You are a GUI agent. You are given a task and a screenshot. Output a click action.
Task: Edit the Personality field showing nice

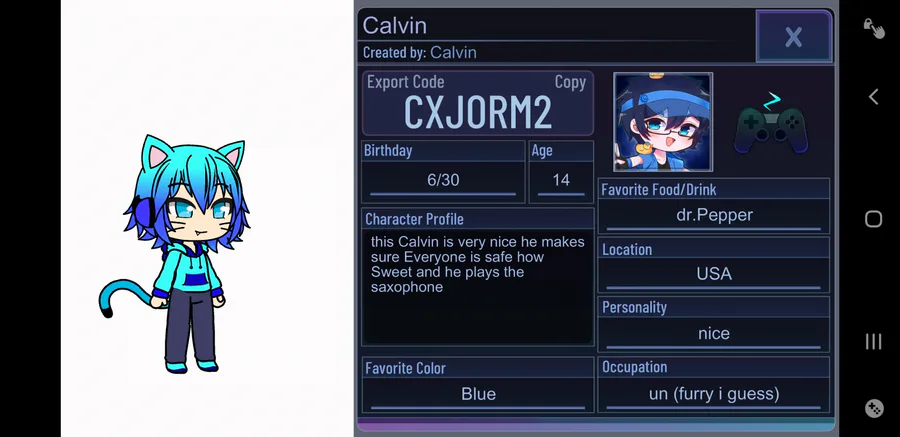(x=713, y=334)
